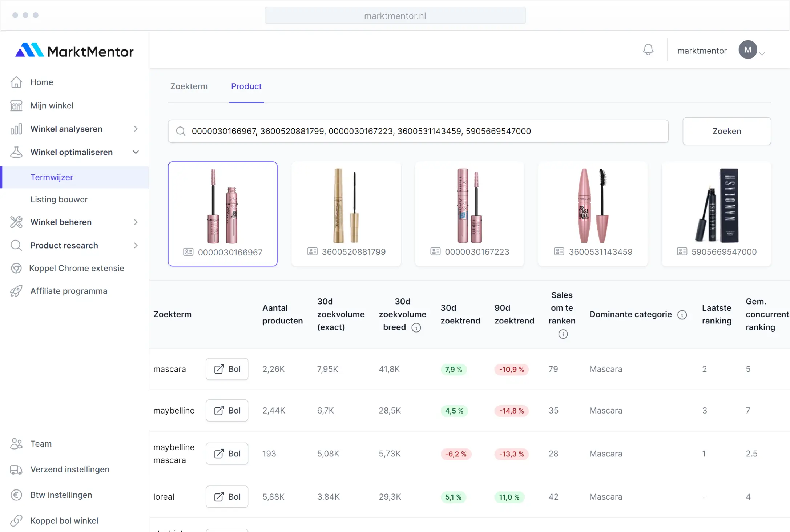Open the marktmentor account dropdown

click(x=762, y=53)
